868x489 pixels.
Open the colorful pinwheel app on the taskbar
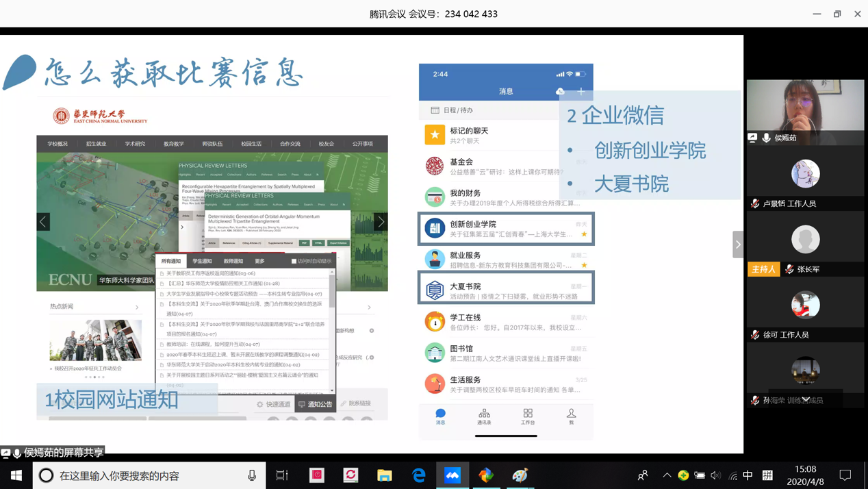(x=486, y=475)
